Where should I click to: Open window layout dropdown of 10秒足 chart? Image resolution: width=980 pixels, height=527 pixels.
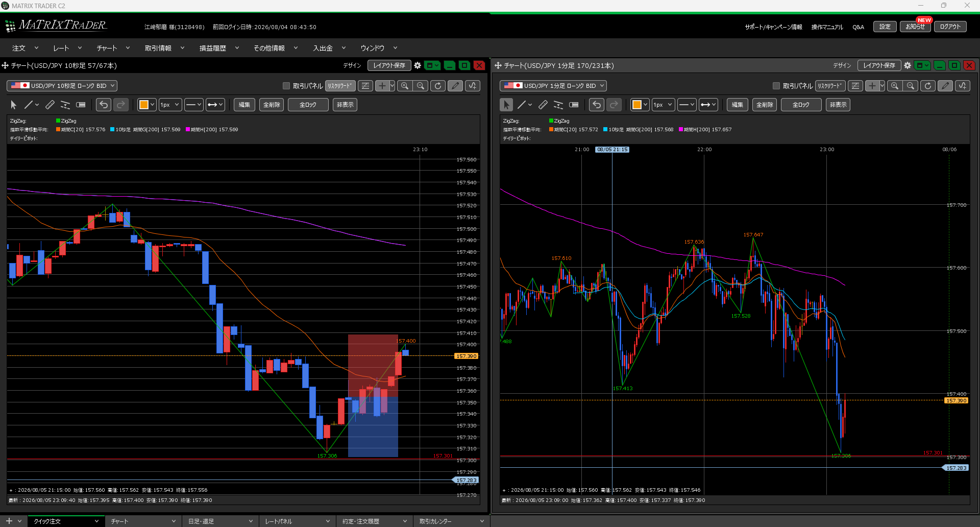point(432,65)
